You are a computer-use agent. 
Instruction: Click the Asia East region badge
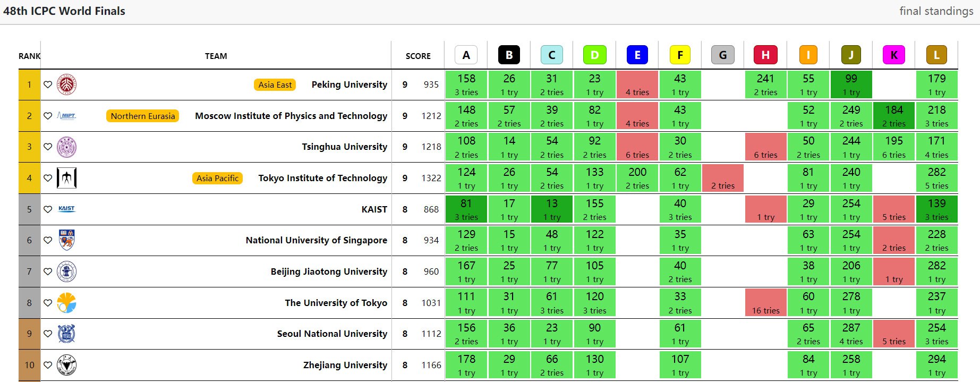(x=275, y=84)
